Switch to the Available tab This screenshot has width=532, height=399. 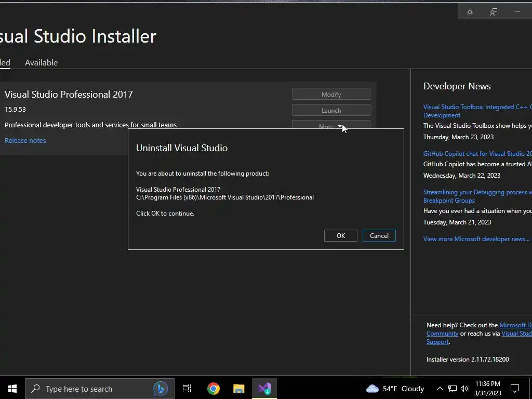[42, 62]
